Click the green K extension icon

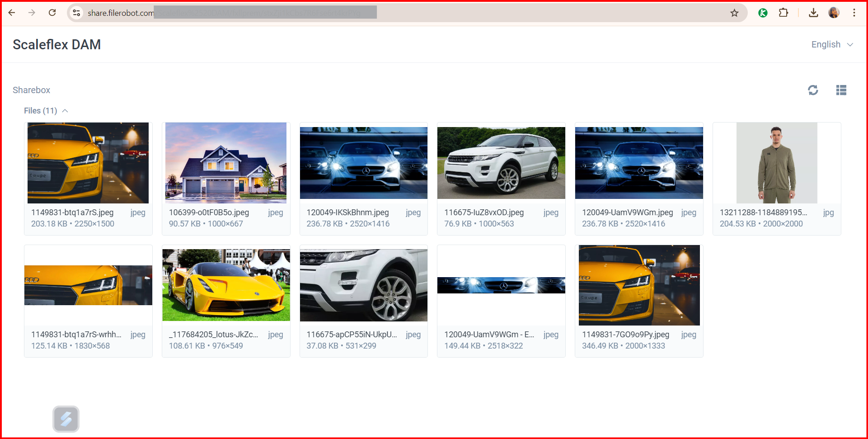click(x=763, y=13)
